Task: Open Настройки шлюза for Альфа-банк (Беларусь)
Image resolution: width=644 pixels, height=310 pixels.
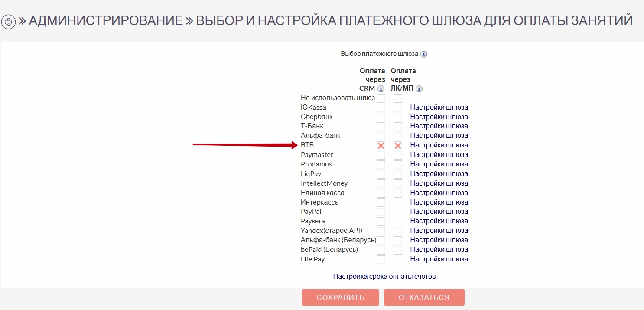Action: [x=439, y=240]
